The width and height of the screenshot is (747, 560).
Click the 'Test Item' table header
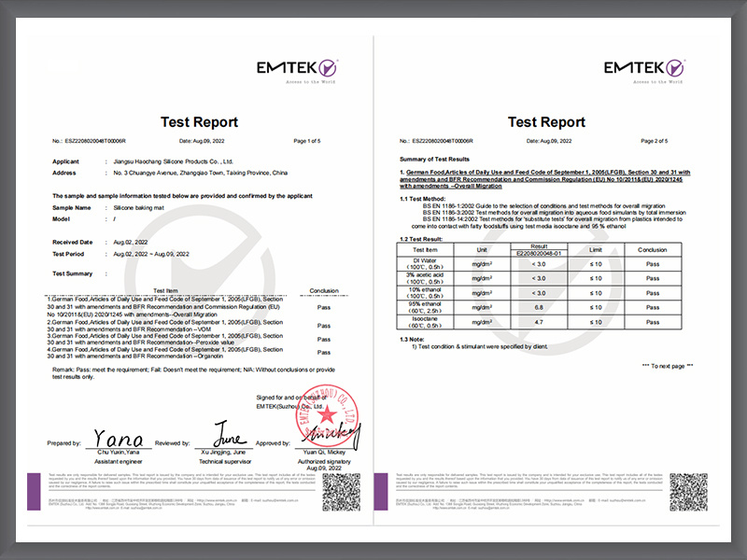(x=425, y=249)
